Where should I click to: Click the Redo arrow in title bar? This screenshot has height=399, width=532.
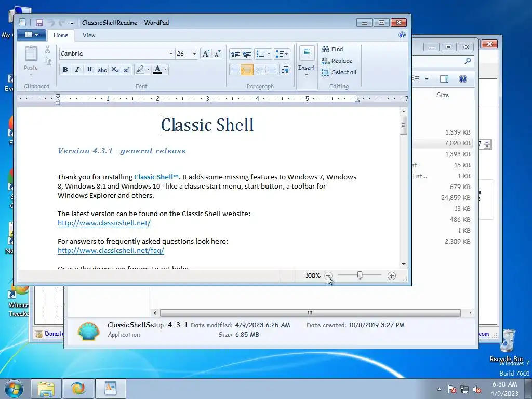(61, 23)
